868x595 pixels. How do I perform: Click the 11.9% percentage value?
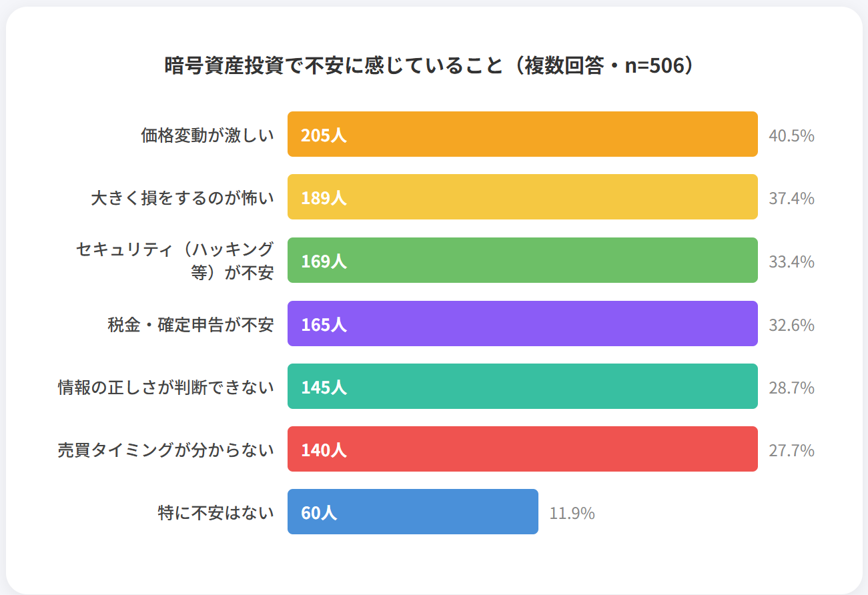(572, 514)
